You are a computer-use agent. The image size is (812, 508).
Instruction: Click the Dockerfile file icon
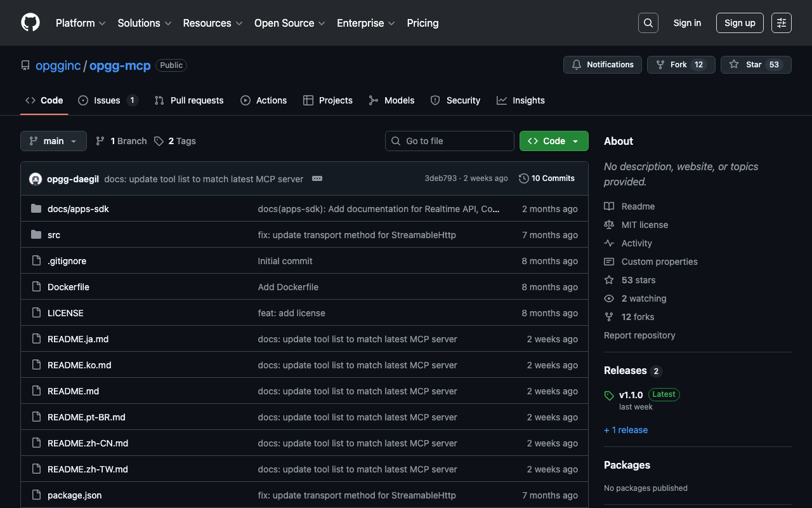click(36, 287)
